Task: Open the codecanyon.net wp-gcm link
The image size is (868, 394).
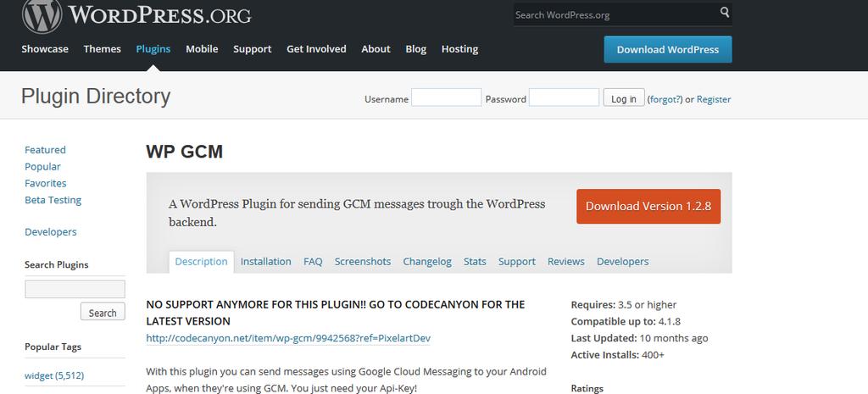Action: [288, 338]
